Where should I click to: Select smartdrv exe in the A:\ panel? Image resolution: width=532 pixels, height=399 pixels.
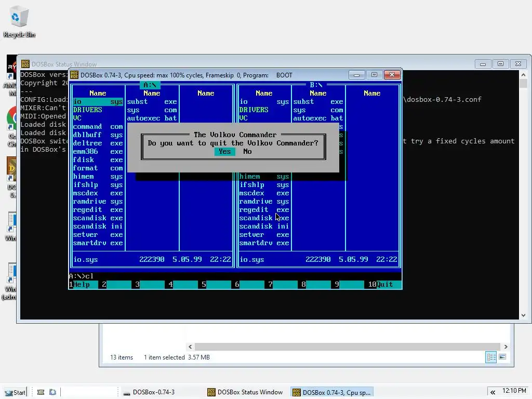98,243
